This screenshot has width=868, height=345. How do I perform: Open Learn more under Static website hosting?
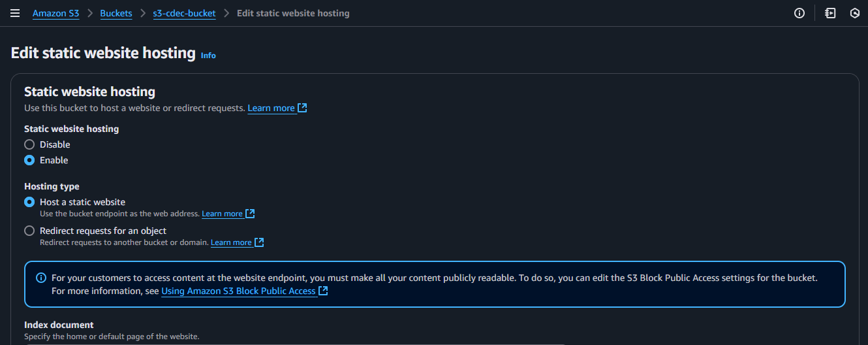271,108
